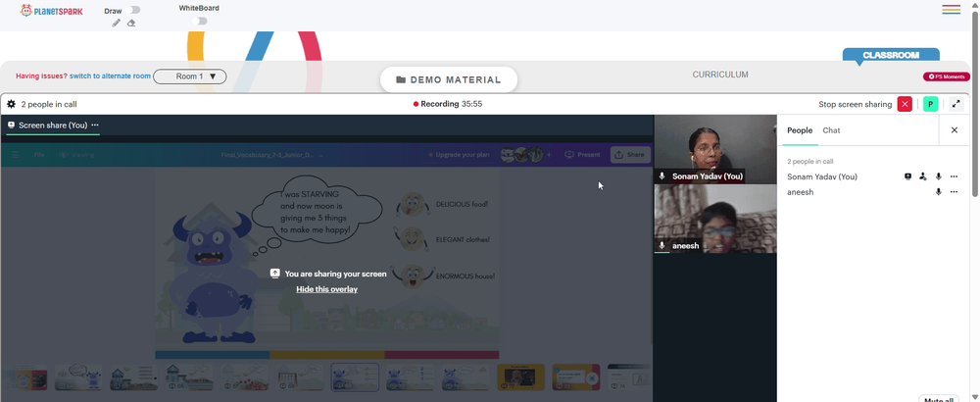
Task: Click Hide this overlay link
Action: [327, 289]
